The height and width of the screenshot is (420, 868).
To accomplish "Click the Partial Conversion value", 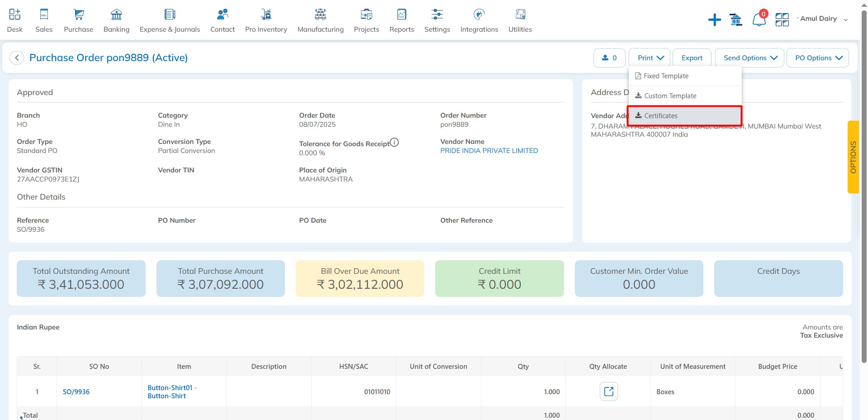I will [x=186, y=151].
